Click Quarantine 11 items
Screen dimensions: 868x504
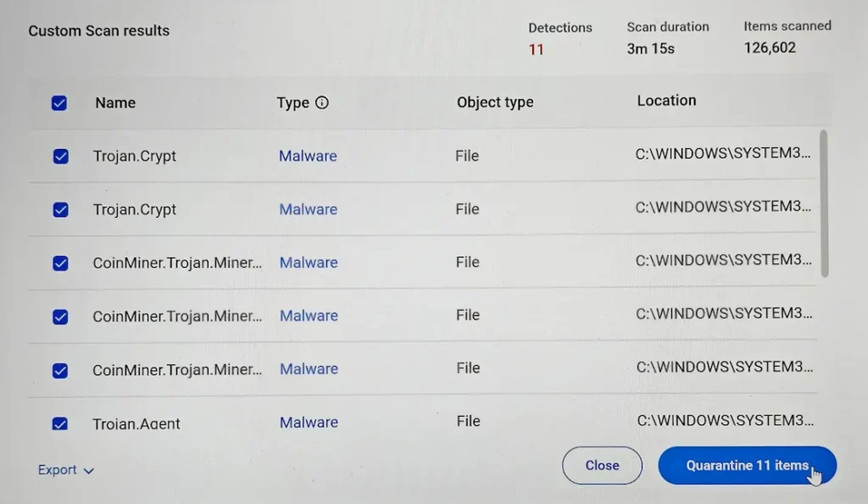point(747,465)
